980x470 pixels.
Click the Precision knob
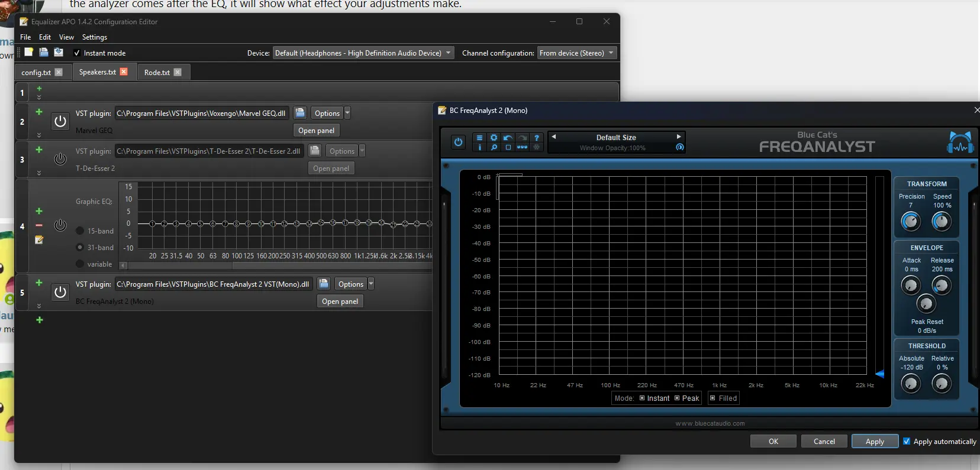(x=911, y=221)
